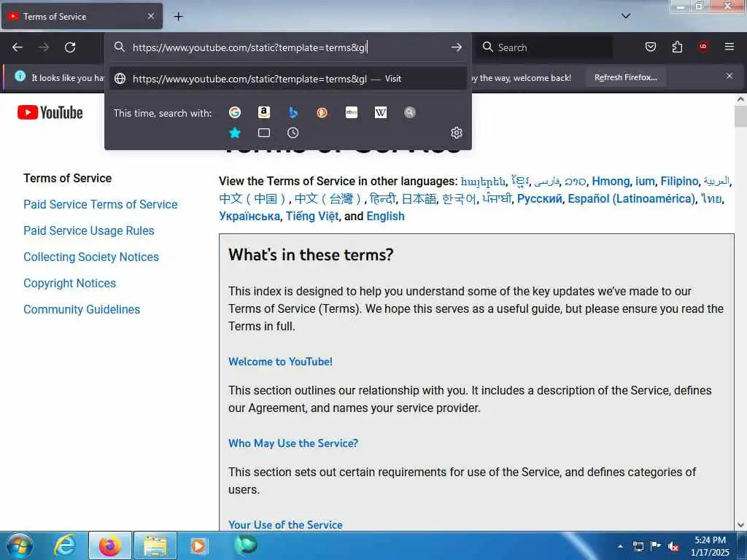The width and height of the screenshot is (747, 560).
Task: Select Firefox in the taskbar
Action: pyautogui.click(x=109, y=545)
